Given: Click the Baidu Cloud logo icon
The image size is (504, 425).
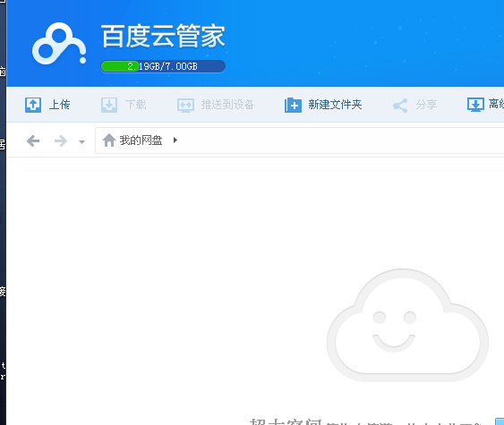Looking at the screenshot, I should point(59,43).
